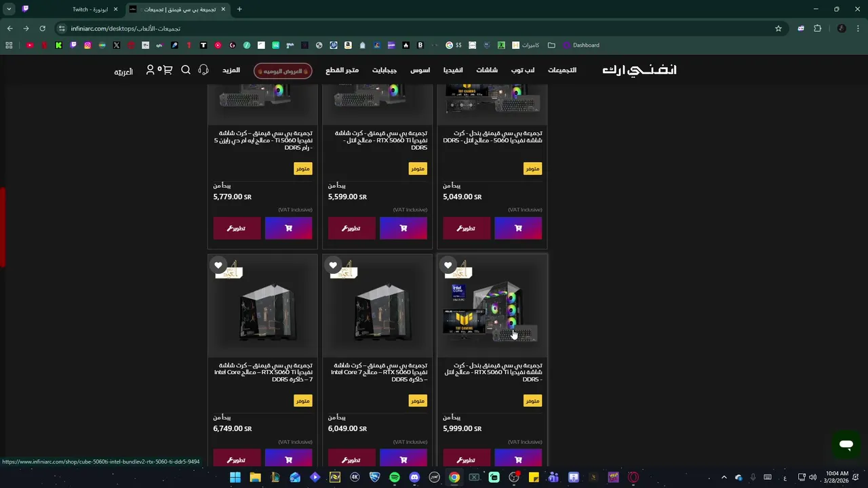Open the shopping cart icon in site header
The width and height of the screenshot is (868, 488).
[167, 70]
